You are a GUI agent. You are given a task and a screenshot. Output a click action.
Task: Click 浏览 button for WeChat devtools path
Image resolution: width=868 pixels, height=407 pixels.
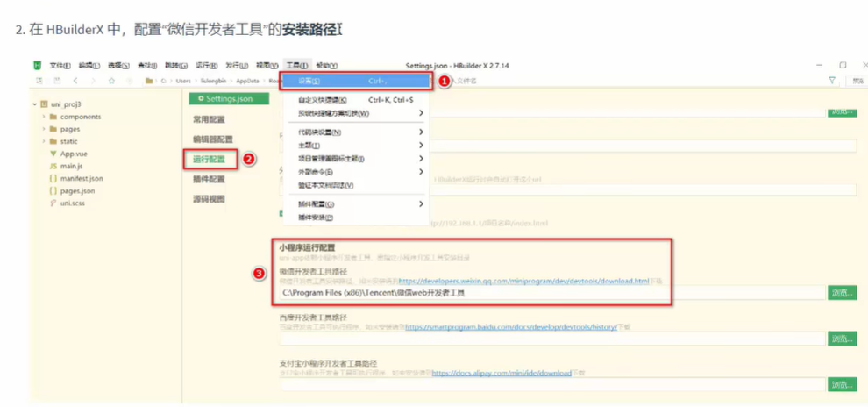coord(843,293)
